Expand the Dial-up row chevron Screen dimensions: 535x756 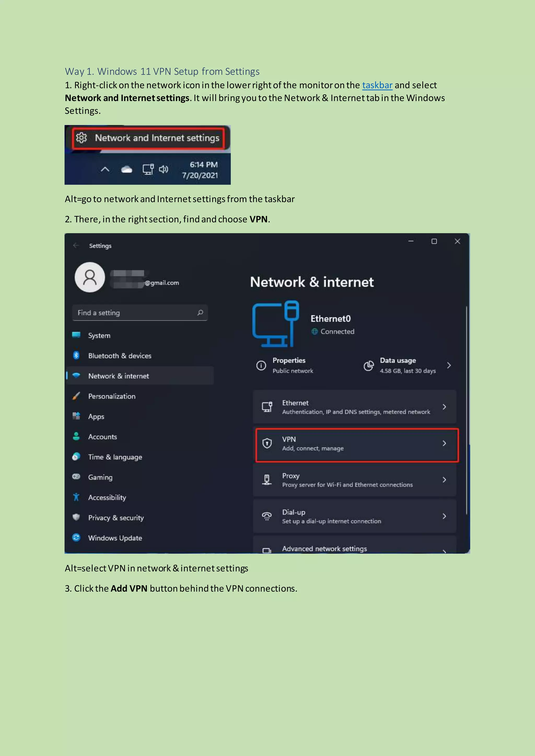click(444, 516)
